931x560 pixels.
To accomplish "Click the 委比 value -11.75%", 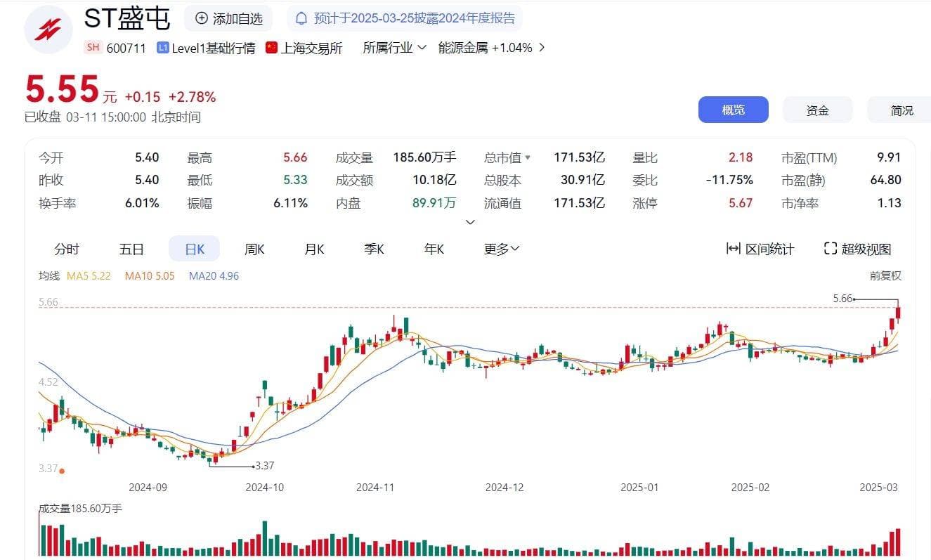I will coord(729,180).
